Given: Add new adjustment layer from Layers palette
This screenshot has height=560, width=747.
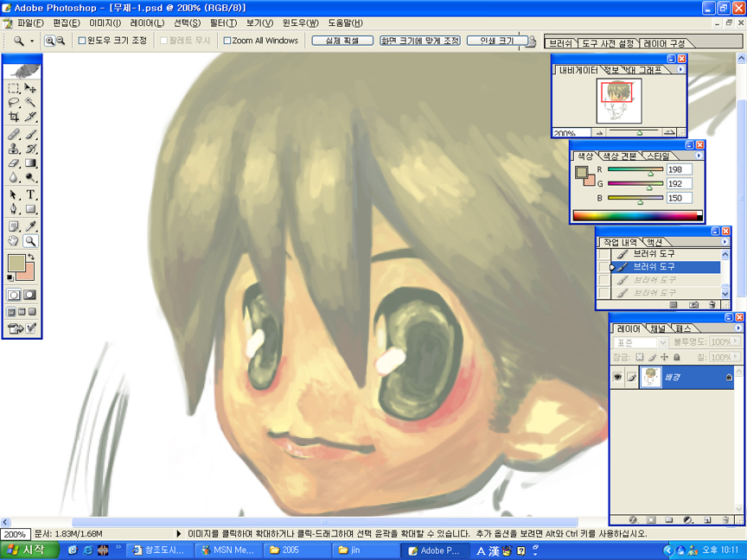Looking at the screenshot, I should point(688,520).
